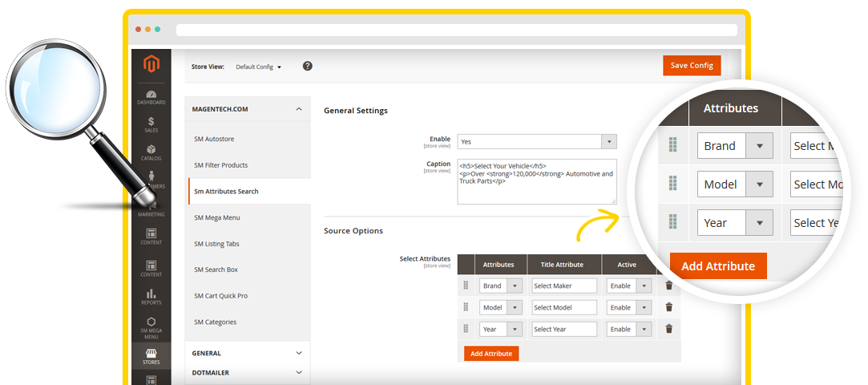Click into the Caption text area

(537, 182)
